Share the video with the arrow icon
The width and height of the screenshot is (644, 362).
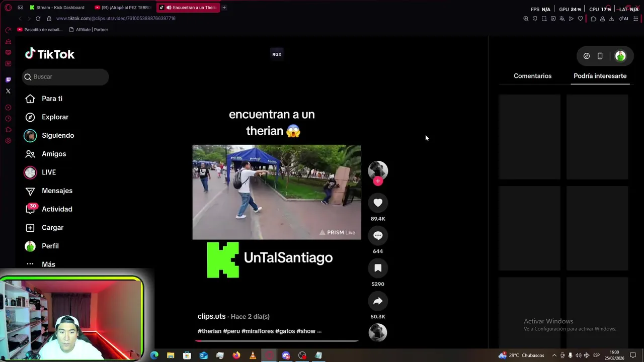tap(378, 301)
